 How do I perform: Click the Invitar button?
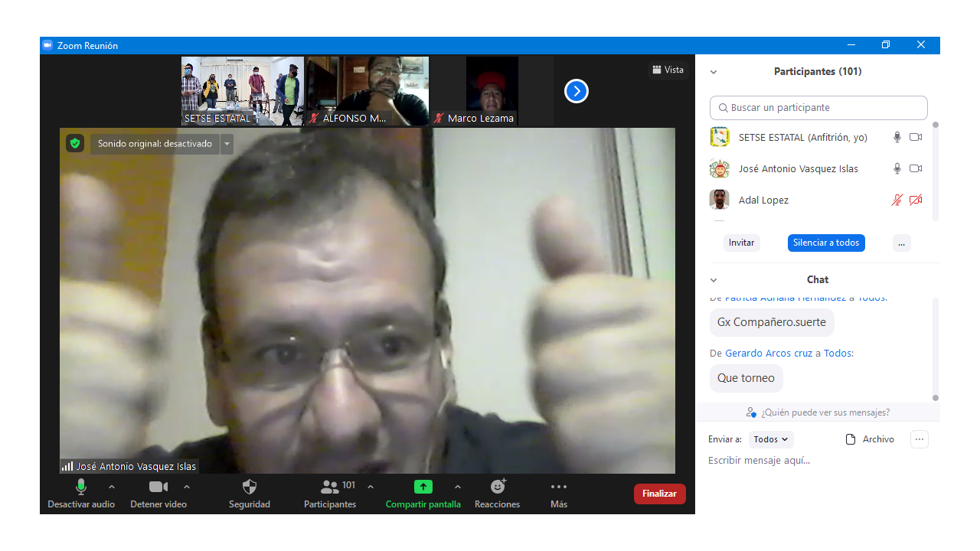[741, 243]
